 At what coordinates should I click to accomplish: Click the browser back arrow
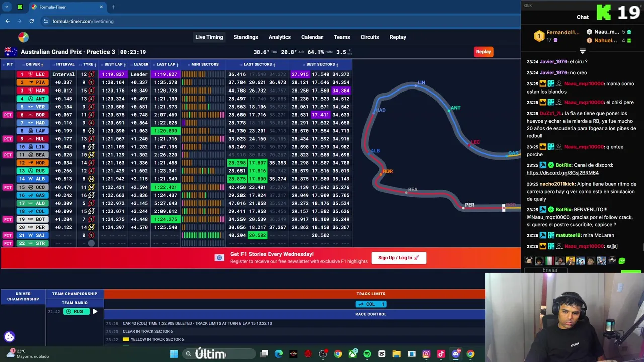tap(7, 21)
